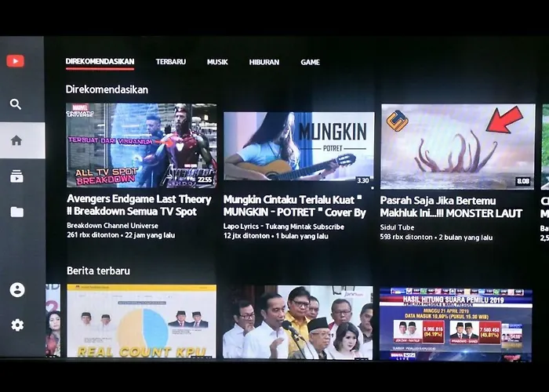Viewport: 549px width, 392px height.
Task: Play the Avengers Endgame video thumbnail
Action: click(141, 145)
